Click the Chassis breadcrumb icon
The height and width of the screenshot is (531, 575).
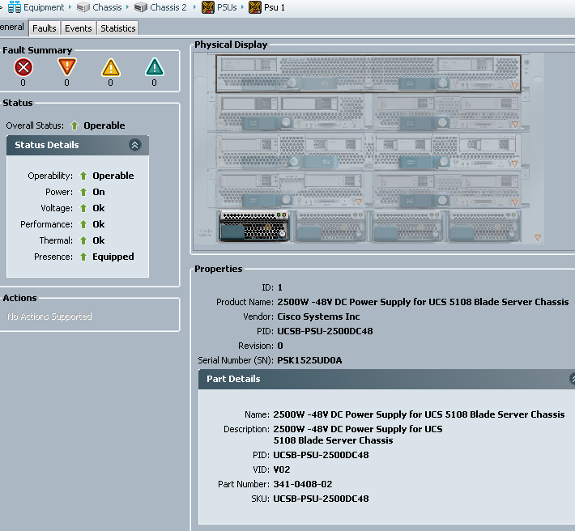coord(83,8)
